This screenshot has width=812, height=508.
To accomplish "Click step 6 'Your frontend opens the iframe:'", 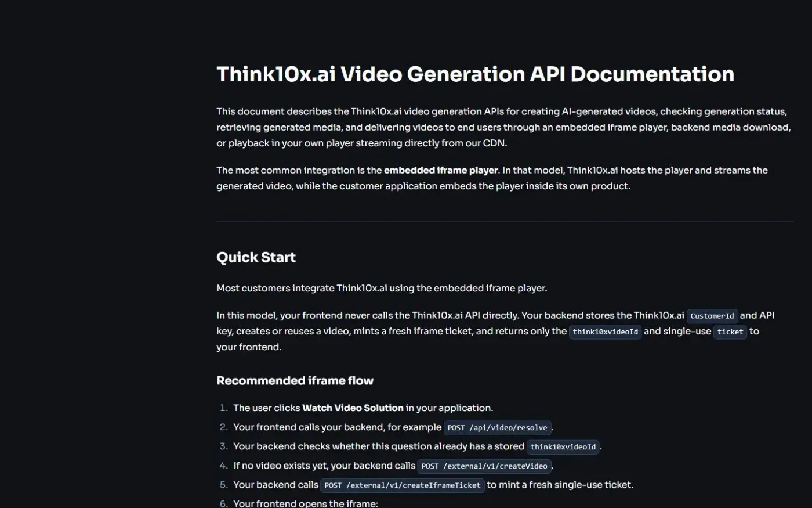I will [306, 503].
